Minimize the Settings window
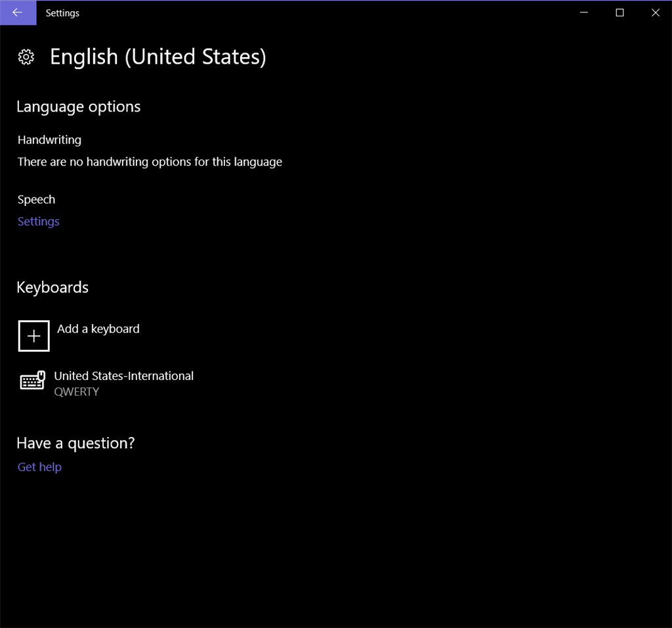 pyautogui.click(x=583, y=13)
